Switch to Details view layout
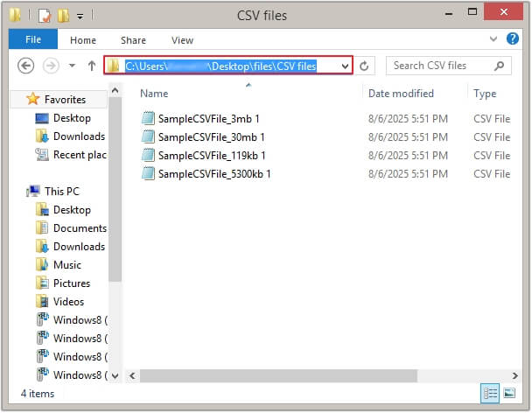The height and width of the screenshot is (413, 532). [x=490, y=394]
